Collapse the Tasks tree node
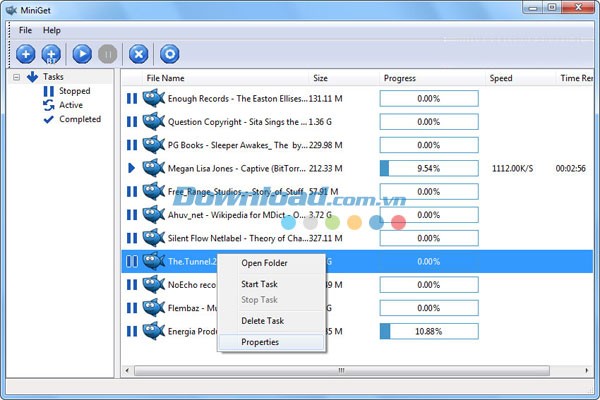This screenshot has height=400, width=600. point(17,77)
